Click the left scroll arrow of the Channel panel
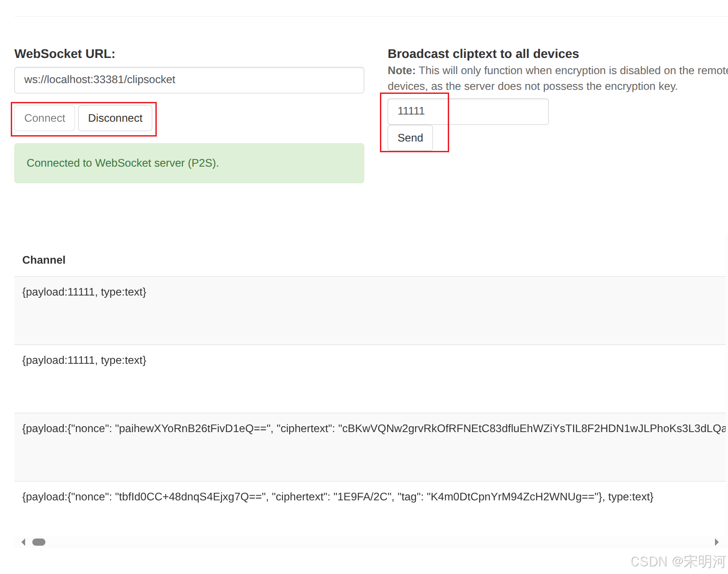Screen dimensions: 728x574 [23, 542]
